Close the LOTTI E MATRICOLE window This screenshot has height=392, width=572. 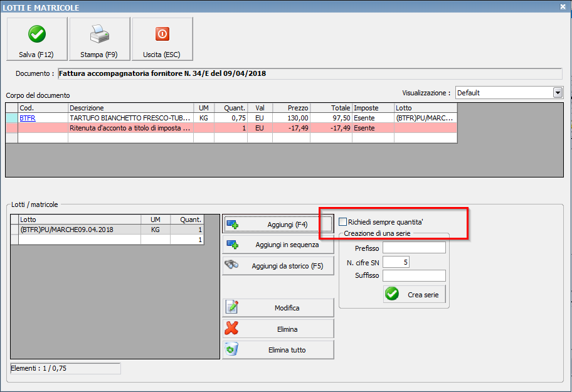(x=563, y=6)
